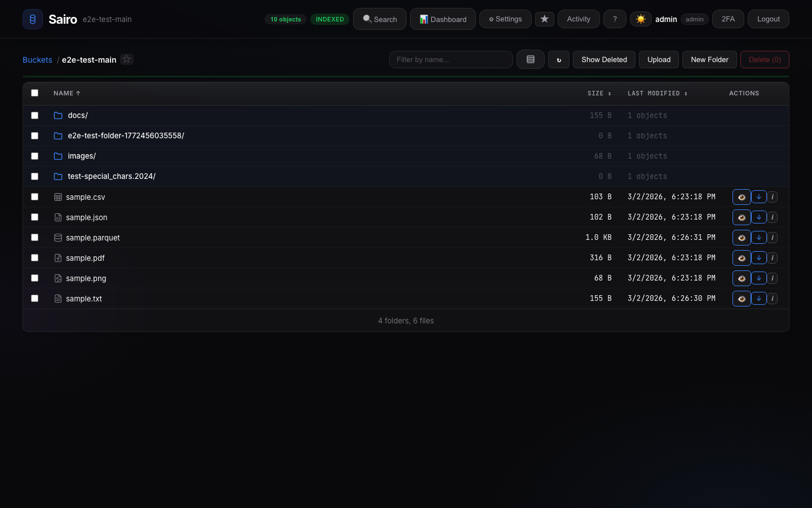The width and height of the screenshot is (812, 508).
Task: Type in the Filter by name field
Action: coord(451,59)
